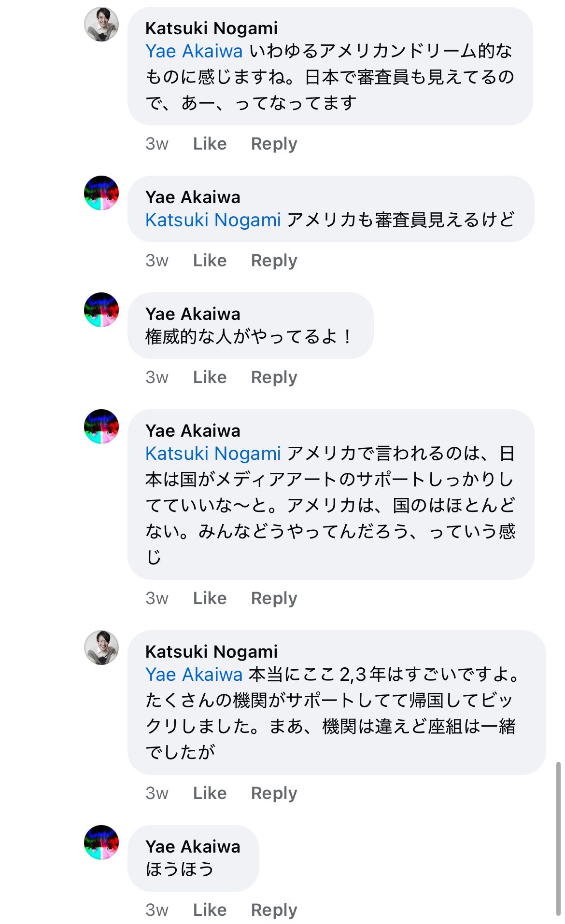The height and width of the screenshot is (924, 565).
Task: Like the 本当にここ2,3年 comment by Katsuki Nogami
Action: [x=210, y=793]
